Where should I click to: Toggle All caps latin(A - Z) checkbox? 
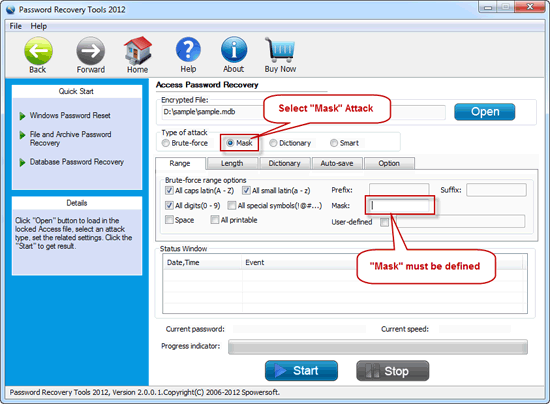coord(169,190)
